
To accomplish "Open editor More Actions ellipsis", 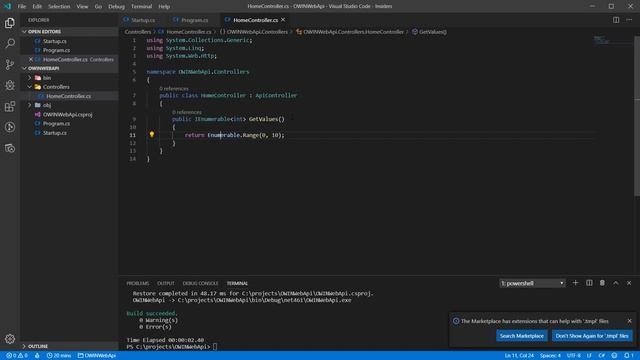I will 629,20.
